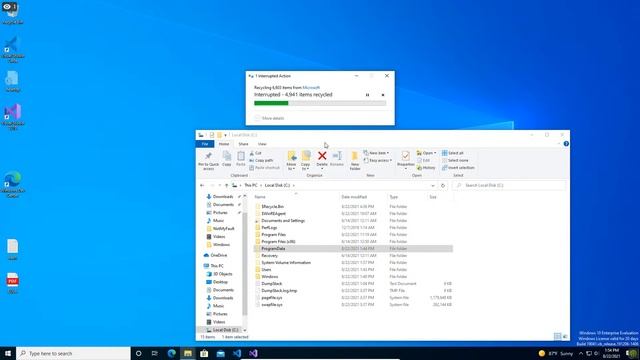This screenshot has width=640, height=360.
Task: Open Explorer help with the blue question icon
Action: point(566,144)
